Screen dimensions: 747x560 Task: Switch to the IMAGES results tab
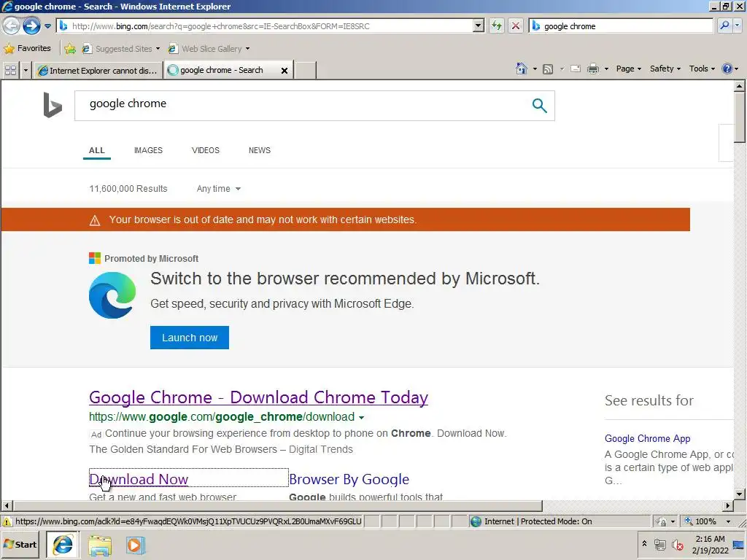tap(148, 150)
